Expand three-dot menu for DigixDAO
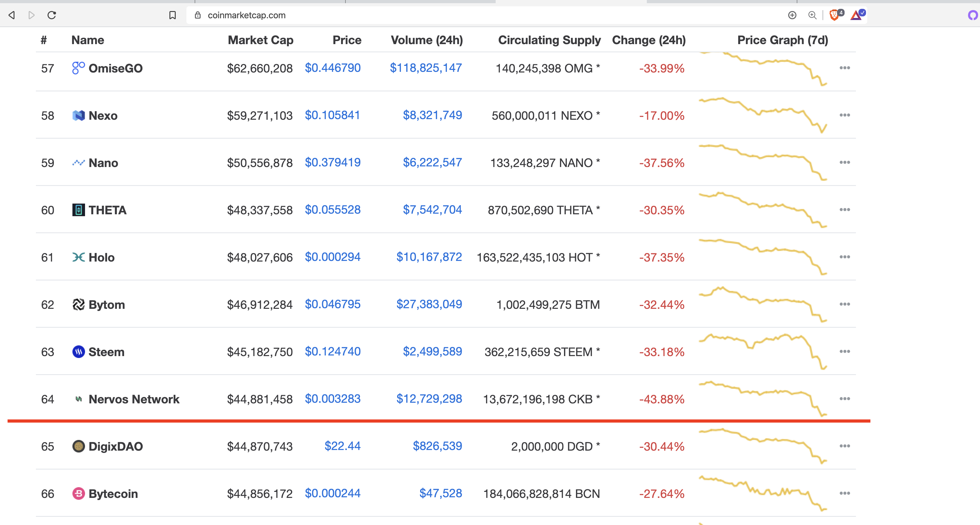Viewport: 980px width, 525px height. pos(845,446)
